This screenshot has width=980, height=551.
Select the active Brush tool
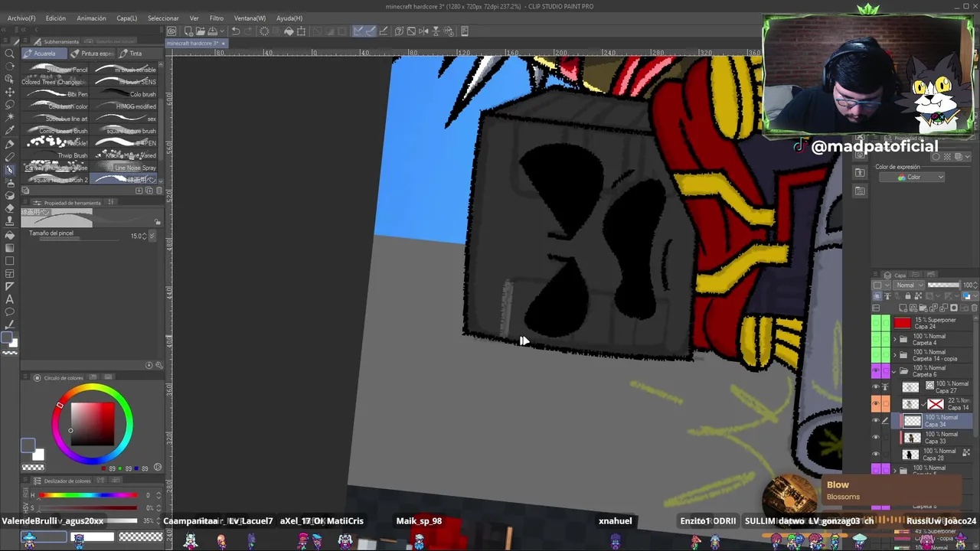coord(9,170)
